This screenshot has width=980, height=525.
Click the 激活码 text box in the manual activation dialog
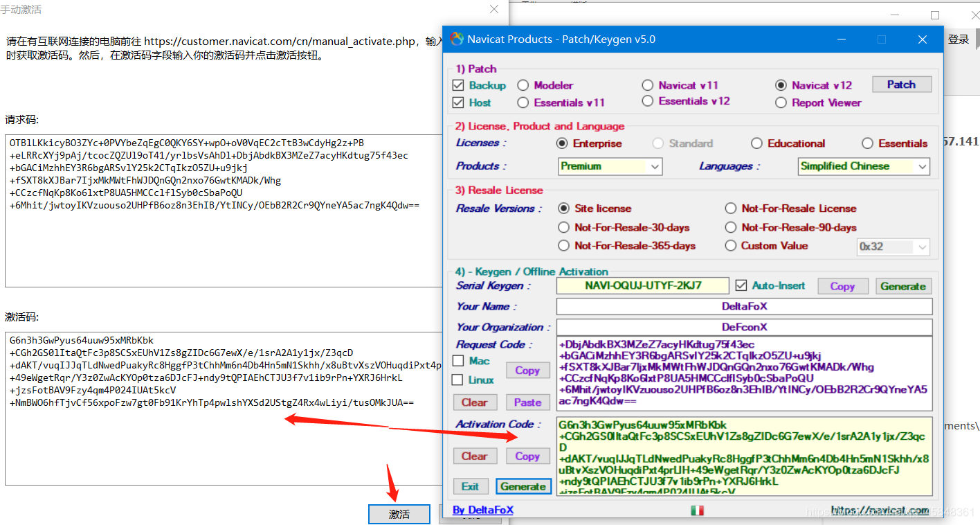pos(224,409)
